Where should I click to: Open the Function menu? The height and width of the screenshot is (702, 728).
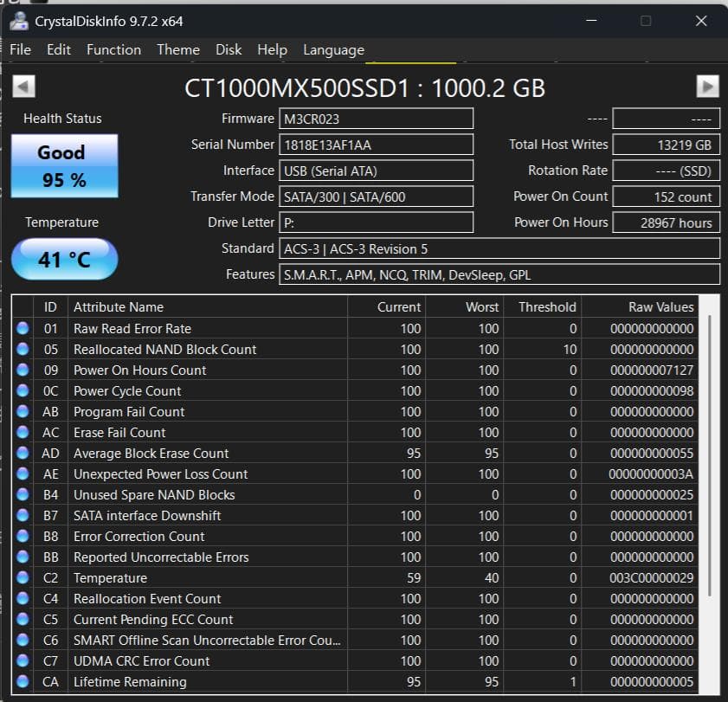pyautogui.click(x=113, y=49)
